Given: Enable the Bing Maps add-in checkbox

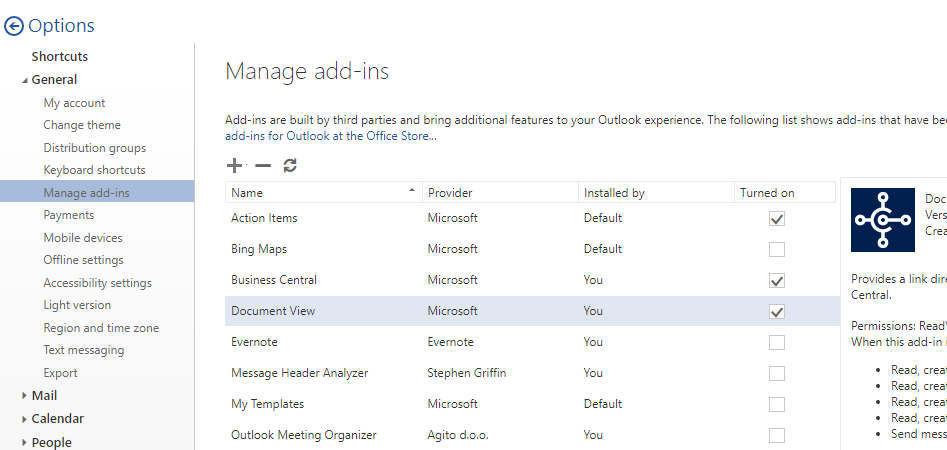Looking at the screenshot, I should pyautogui.click(x=776, y=249).
